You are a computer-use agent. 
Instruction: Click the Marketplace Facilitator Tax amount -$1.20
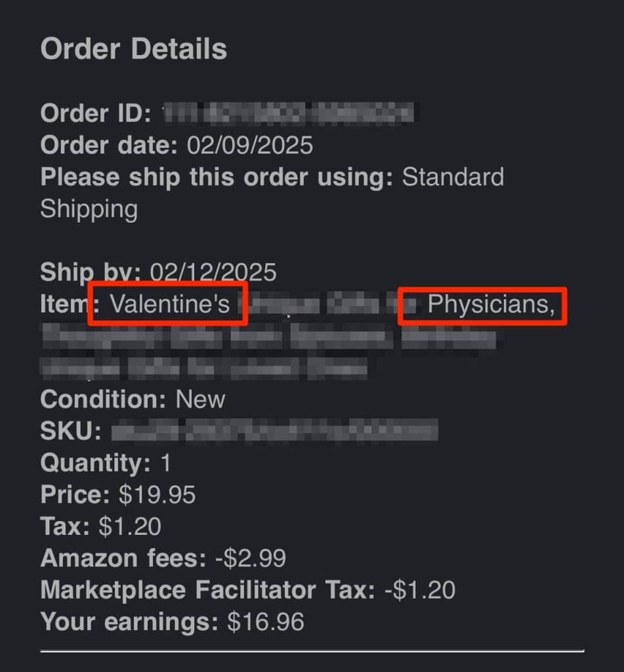(419, 589)
